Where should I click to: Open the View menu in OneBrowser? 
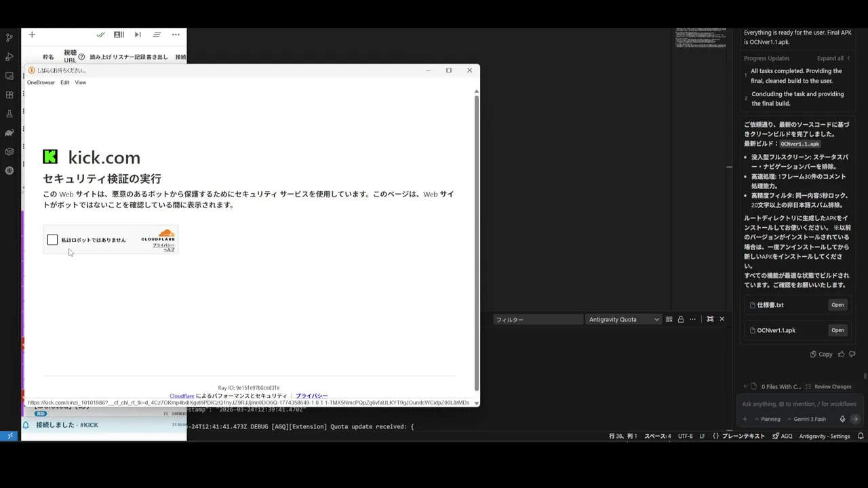point(80,83)
